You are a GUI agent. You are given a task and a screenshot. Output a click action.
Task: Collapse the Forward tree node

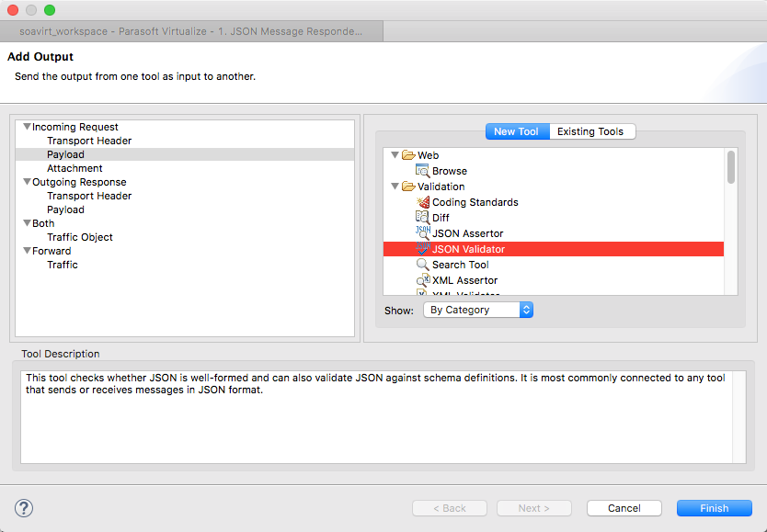[x=27, y=251]
